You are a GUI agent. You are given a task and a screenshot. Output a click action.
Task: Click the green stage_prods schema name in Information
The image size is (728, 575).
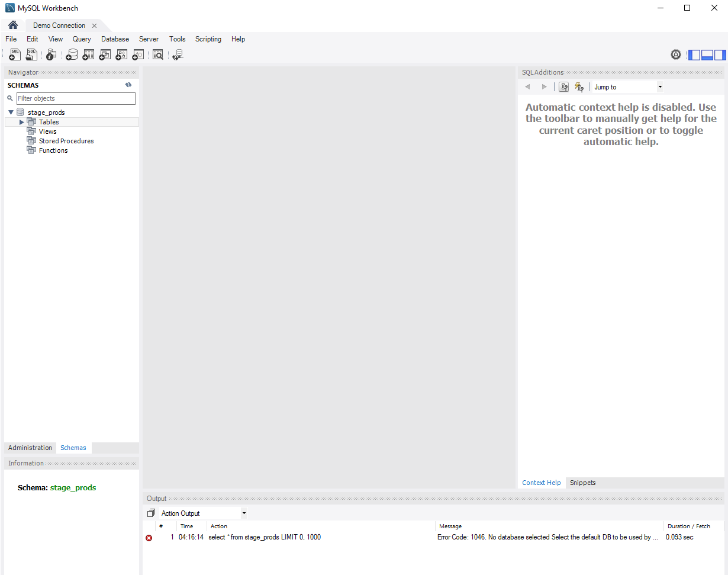click(73, 488)
